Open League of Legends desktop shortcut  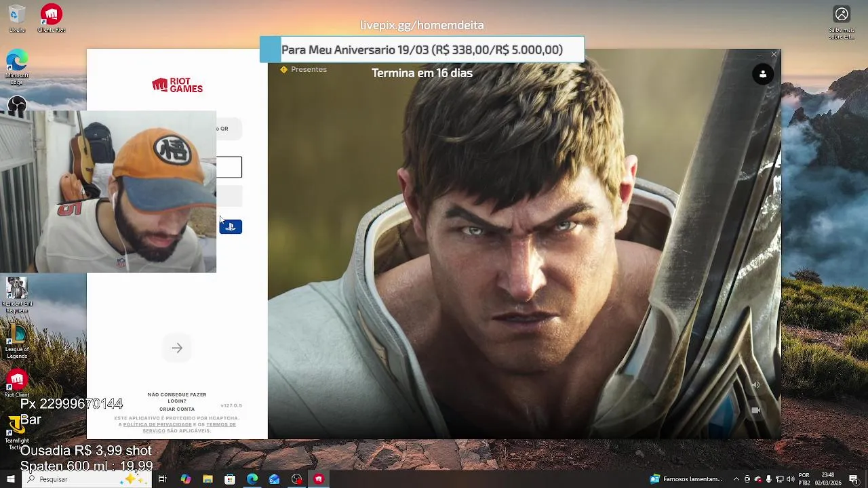click(x=17, y=341)
